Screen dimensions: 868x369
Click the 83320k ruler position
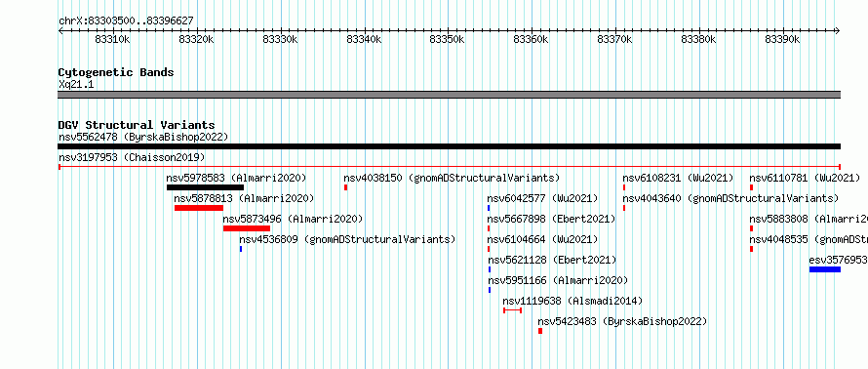[x=196, y=39]
